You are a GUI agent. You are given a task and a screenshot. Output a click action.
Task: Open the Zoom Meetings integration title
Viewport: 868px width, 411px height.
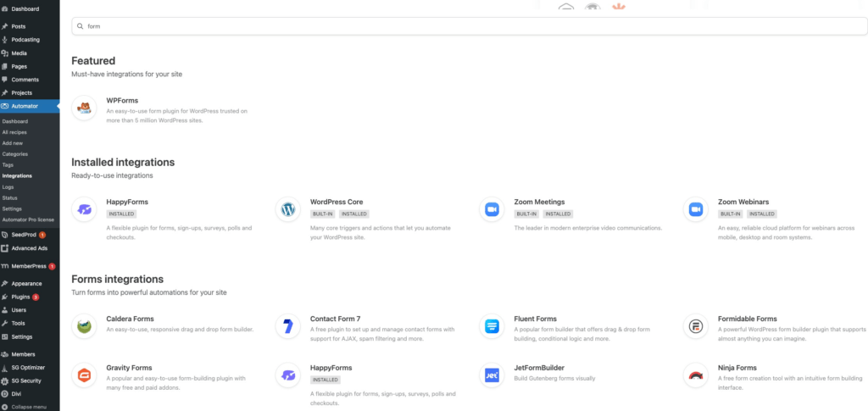(539, 202)
